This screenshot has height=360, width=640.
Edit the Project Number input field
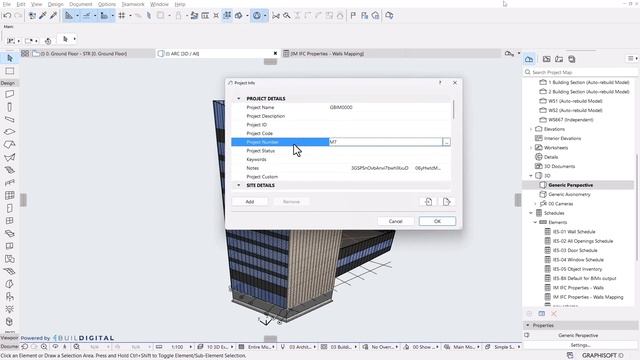click(385, 142)
